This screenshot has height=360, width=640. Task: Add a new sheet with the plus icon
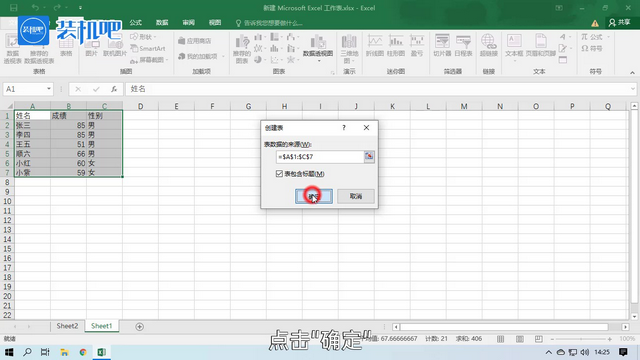coord(140,327)
